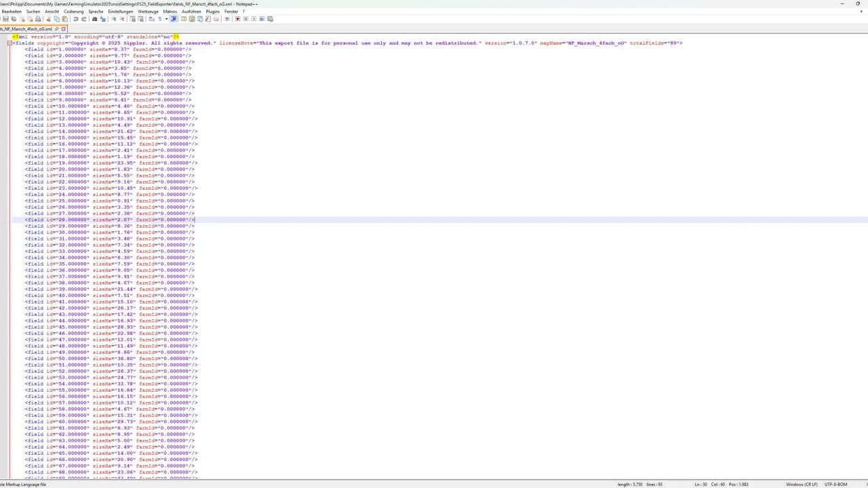The image size is (868, 488).
Task: Open the Function List panel icon
Action: [x=208, y=19]
